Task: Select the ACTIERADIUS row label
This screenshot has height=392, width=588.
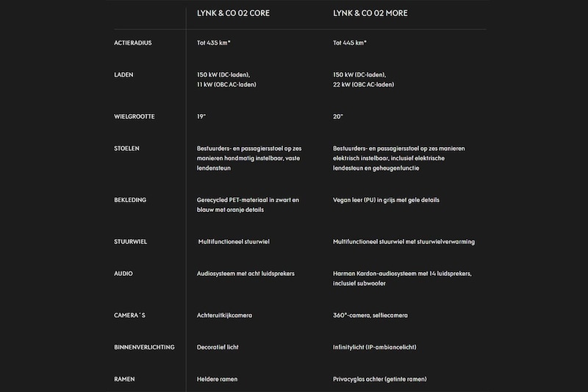Action: [134, 43]
